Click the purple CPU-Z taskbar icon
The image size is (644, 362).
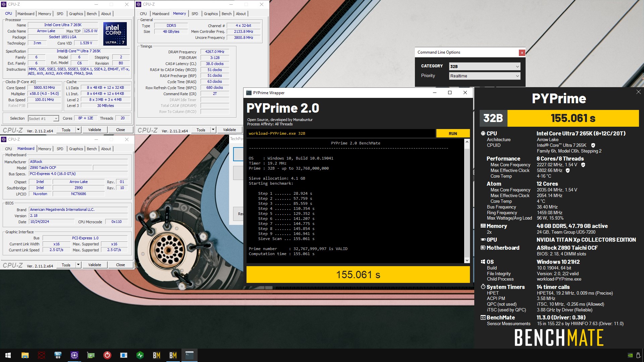click(x=74, y=355)
